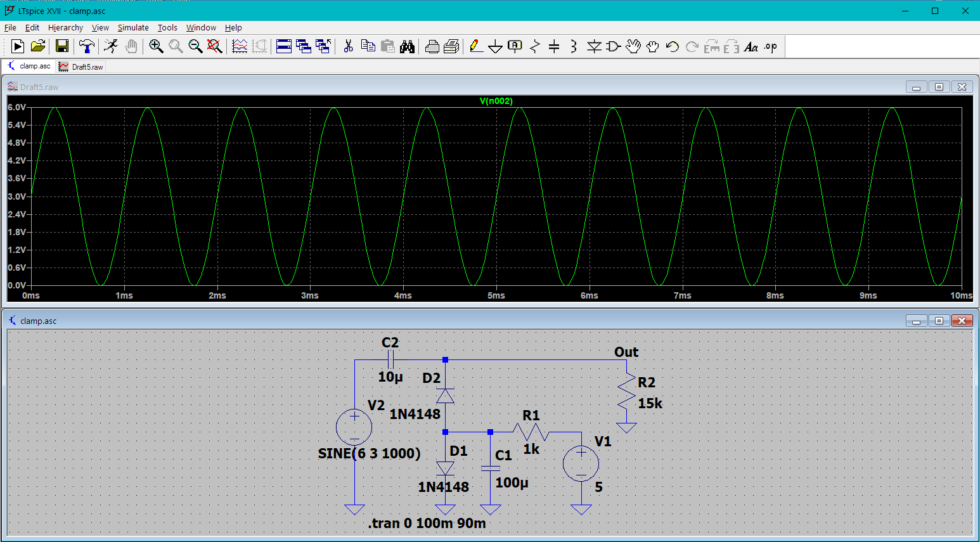Select the Move open hand tool
The width and height of the screenshot is (980, 542).
click(x=633, y=46)
